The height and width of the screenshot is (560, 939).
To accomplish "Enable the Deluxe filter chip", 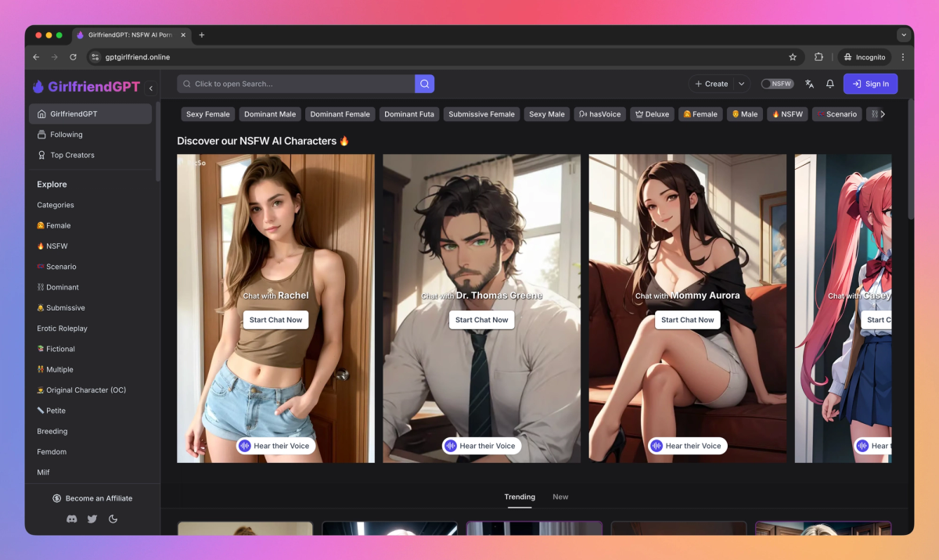I will click(x=652, y=114).
